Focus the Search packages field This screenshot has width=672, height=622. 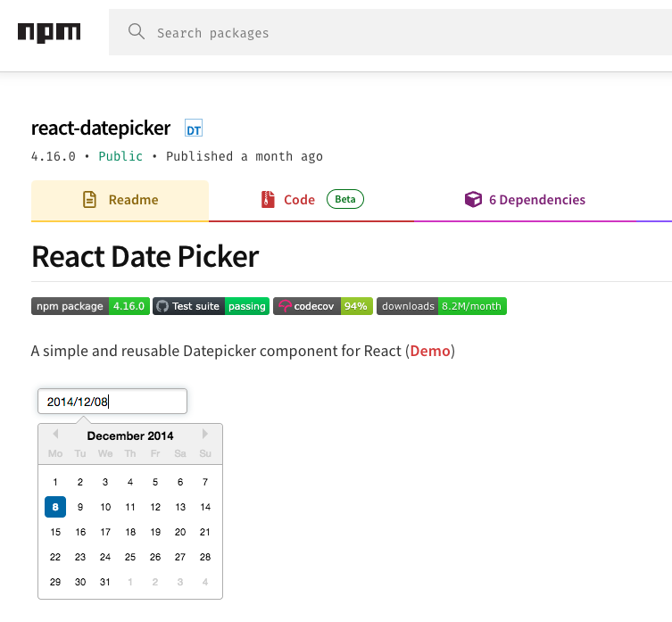coord(390,32)
